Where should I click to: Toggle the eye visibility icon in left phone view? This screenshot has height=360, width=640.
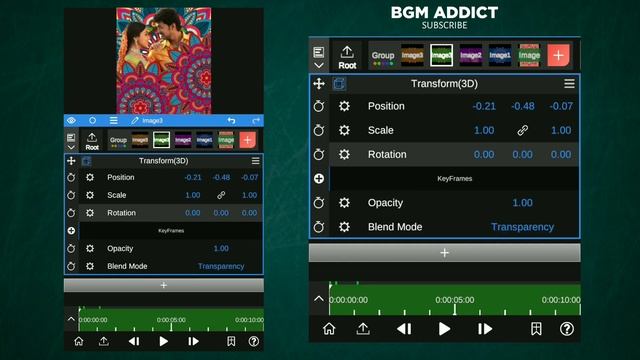(71, 120)
